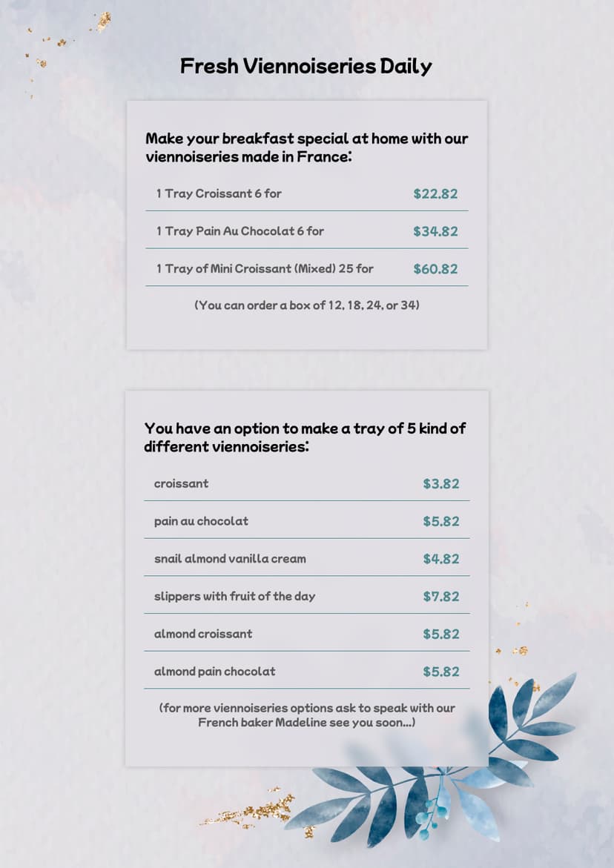Click the breakfast special heading text
Image resolution: width=614 pixels, height=868 pixels.
[306, 148]
